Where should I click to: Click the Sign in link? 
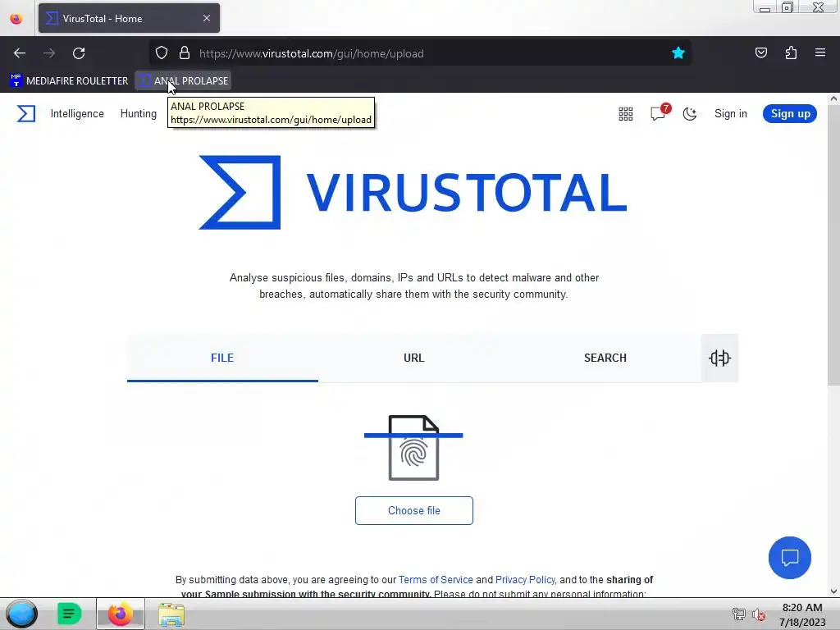(730, 113)
